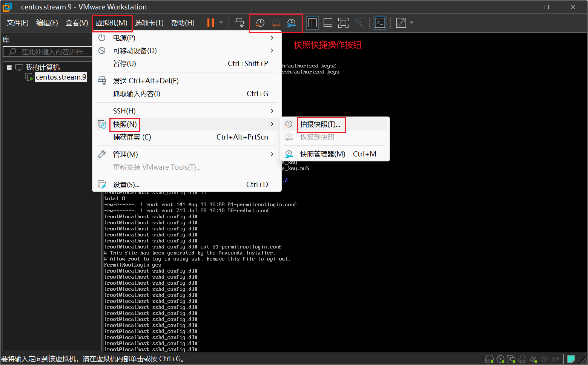Click chevron arrow on SSH(H) row
This screenshot has width=588, height=365.
coord(272,111)
